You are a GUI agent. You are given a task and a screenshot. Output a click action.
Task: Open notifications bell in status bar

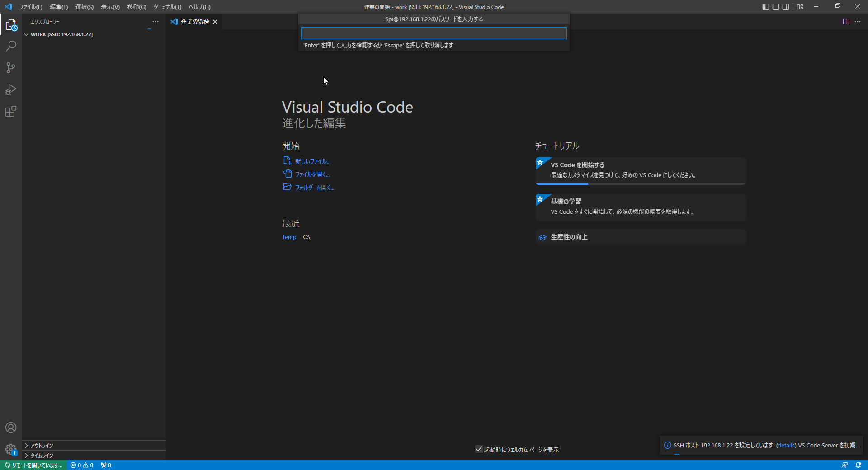tap(858, 465)
